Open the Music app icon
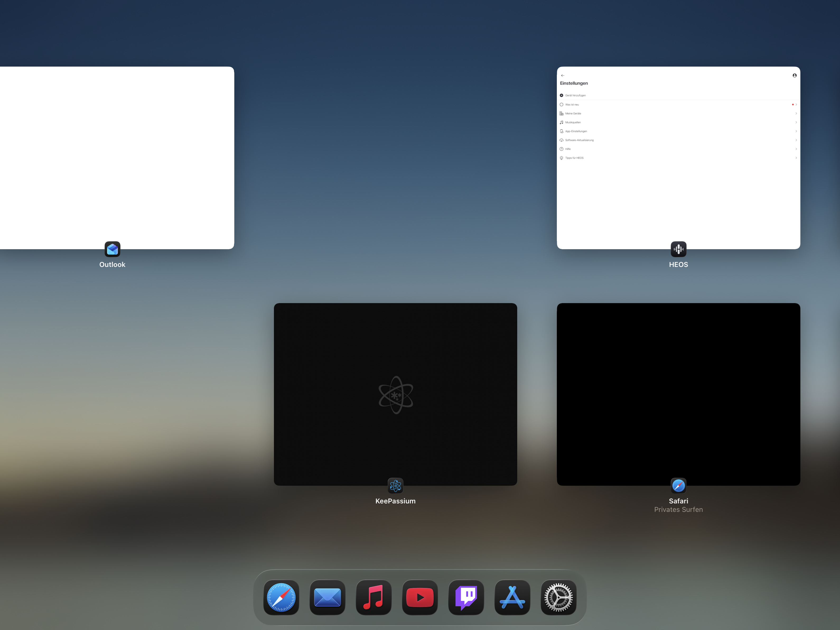840x630 pixels. (x=374, y=597)
